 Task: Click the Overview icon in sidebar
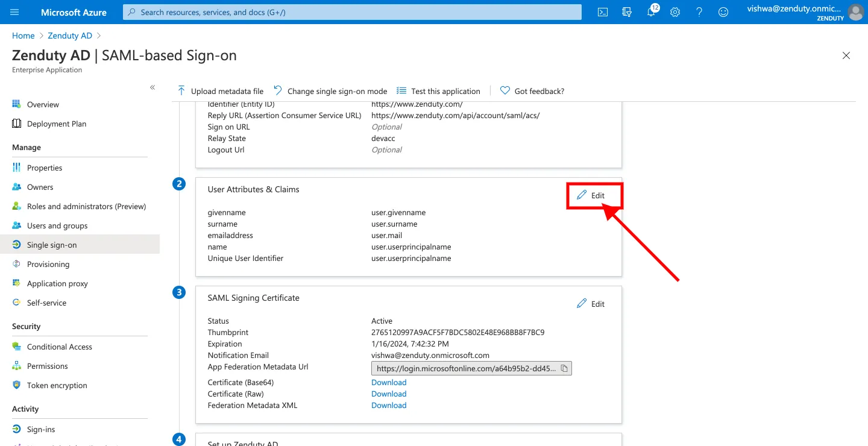tap(16, 104)
